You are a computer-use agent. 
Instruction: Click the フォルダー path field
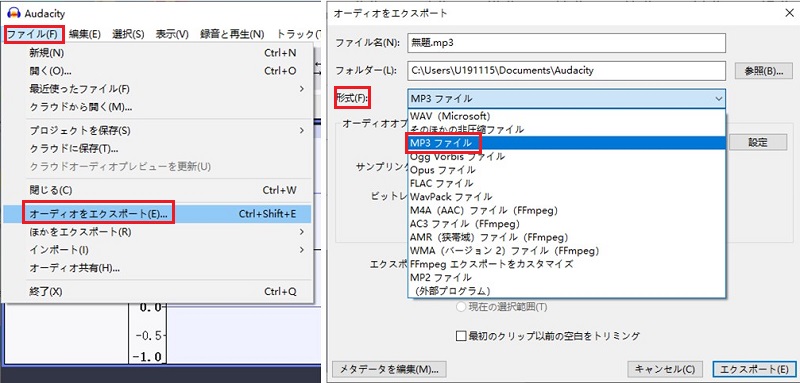point(566,70)
